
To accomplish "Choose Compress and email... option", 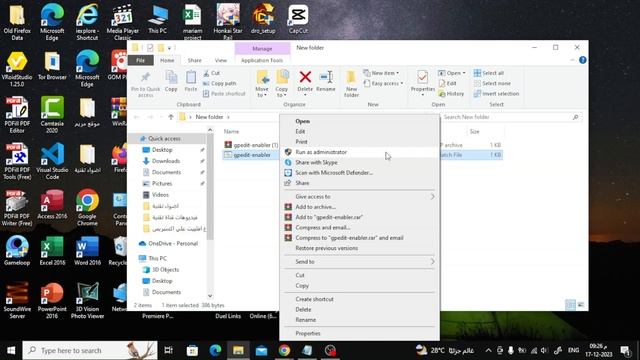I will [x=359, y=227].
